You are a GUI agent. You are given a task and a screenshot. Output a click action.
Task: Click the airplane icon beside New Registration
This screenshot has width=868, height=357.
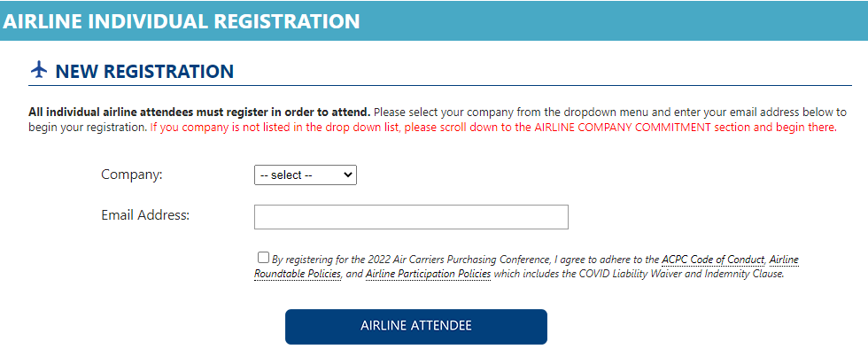(x=38, y=70)
